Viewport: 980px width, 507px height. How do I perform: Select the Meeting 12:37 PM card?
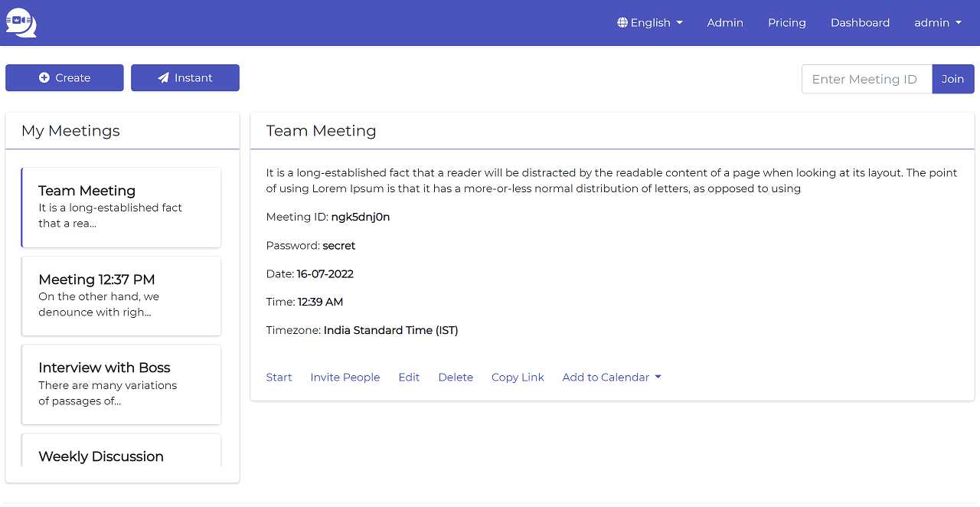click(x=121, y=296)
